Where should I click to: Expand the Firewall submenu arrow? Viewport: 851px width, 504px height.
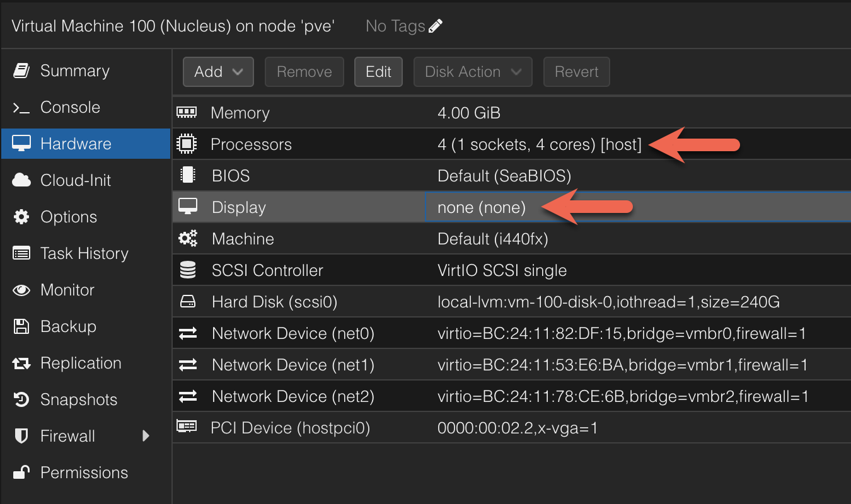click(146, 436)
